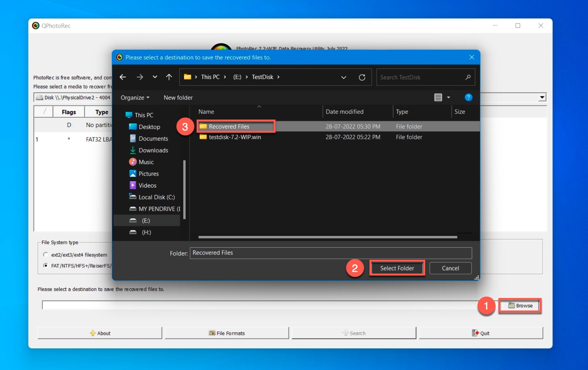Click (E:) in breadcrumb path
The image size is (588, 370).
[x=237, y=77]
